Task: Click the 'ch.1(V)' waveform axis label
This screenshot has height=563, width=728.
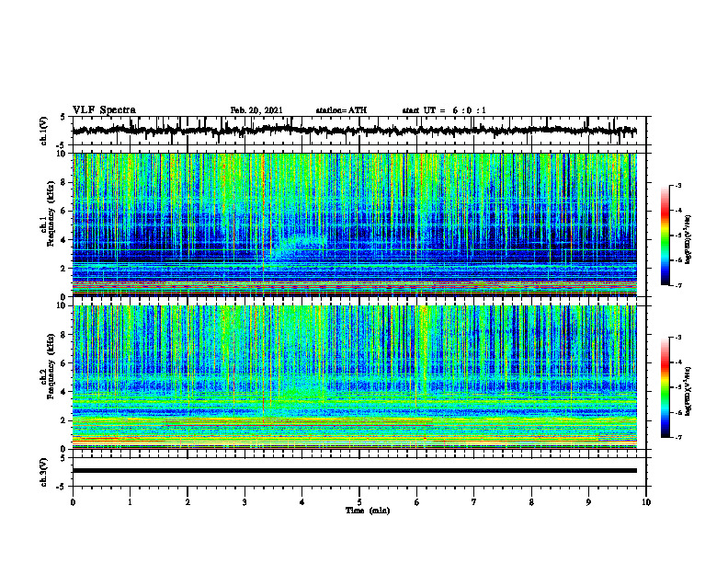Action: (44, 131)
